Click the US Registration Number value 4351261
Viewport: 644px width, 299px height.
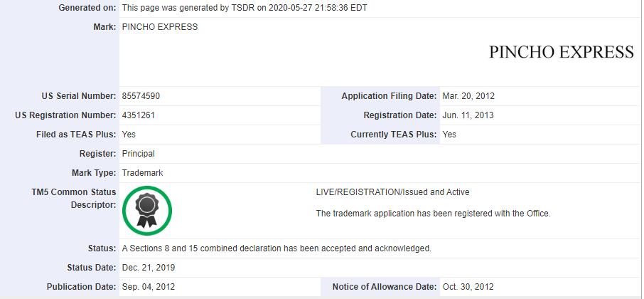click(144, 115)
